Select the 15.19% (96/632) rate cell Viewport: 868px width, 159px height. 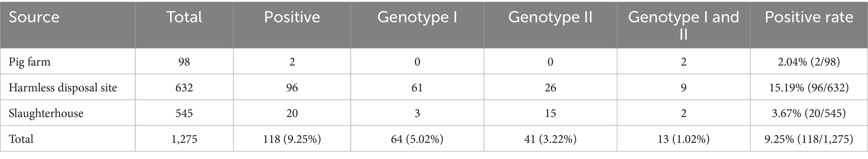pyautogui.click(x=809, y=88)
